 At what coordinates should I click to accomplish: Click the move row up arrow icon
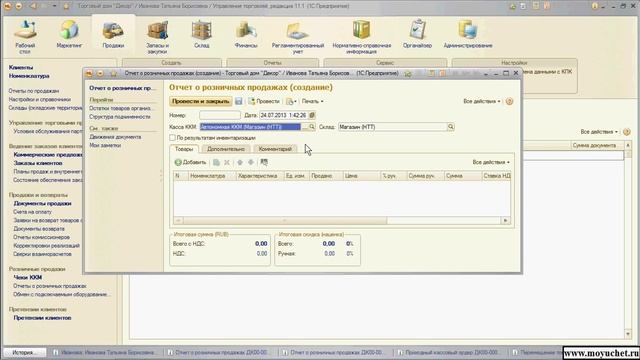240,162
